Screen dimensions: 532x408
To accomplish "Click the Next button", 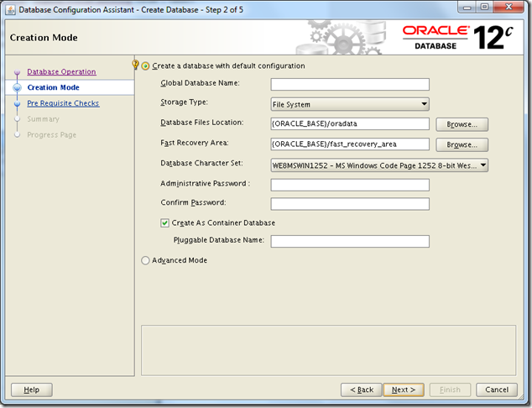I will tap(404, 390).
